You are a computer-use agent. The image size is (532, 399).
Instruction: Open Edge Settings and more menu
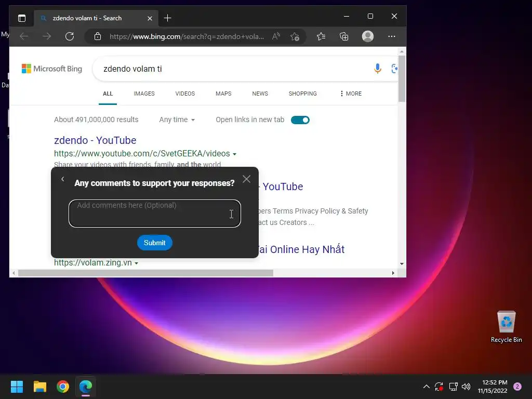392,36
